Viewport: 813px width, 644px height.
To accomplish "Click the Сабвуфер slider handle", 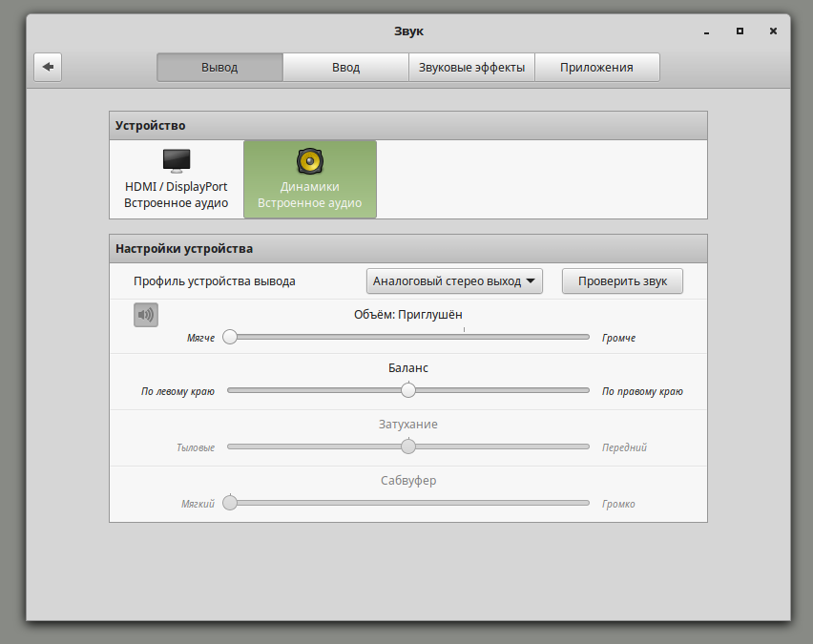I will 230,503.
